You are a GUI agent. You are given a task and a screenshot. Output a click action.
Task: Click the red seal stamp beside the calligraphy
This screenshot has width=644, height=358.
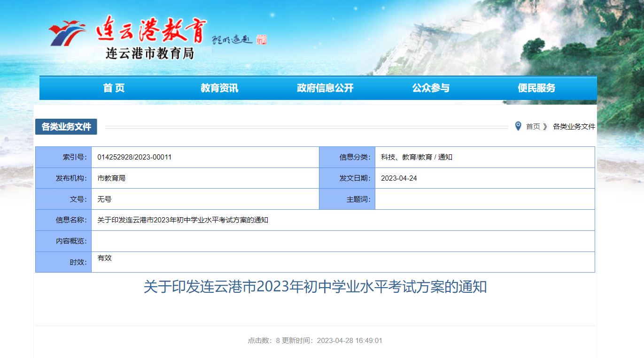tap(262, 39)
